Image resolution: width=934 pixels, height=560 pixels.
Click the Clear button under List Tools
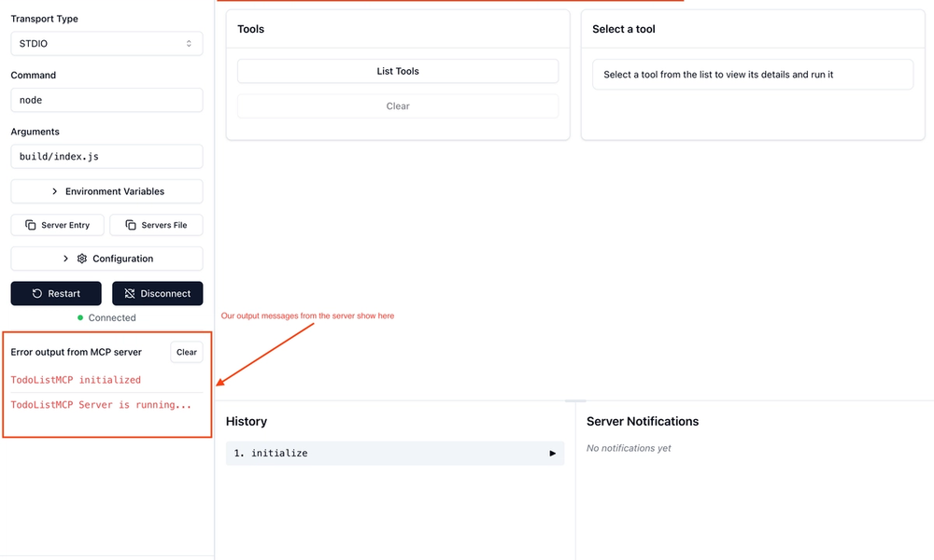398,105
